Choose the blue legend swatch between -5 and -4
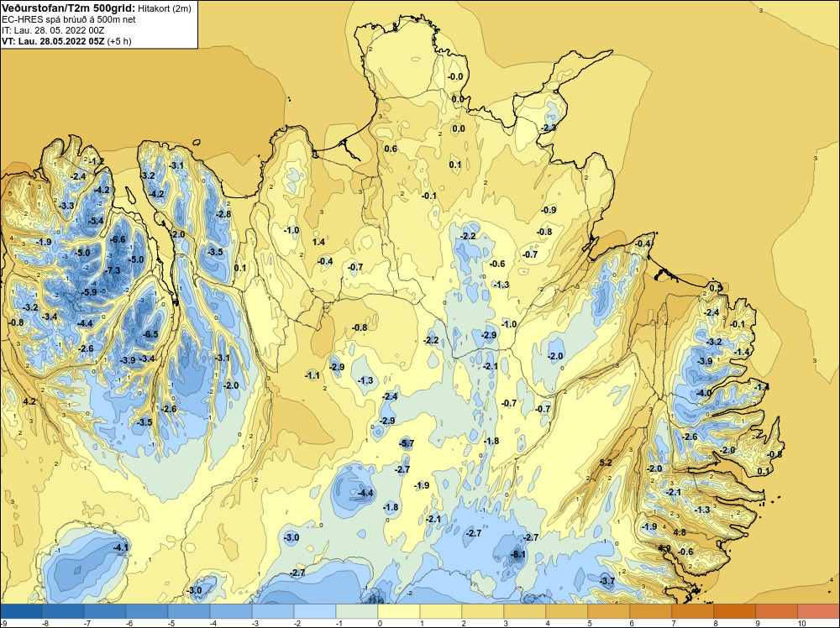840x628 pixels. coord(189,611)
